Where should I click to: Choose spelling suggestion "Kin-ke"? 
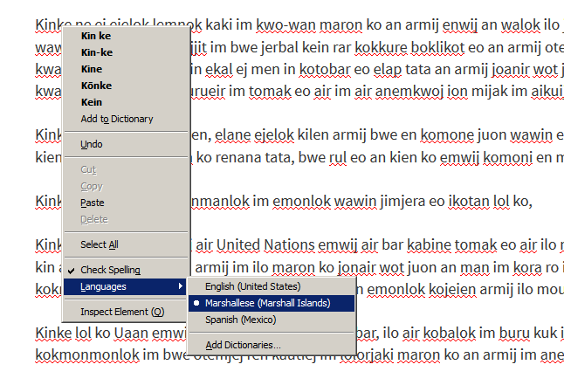[126, 52]
